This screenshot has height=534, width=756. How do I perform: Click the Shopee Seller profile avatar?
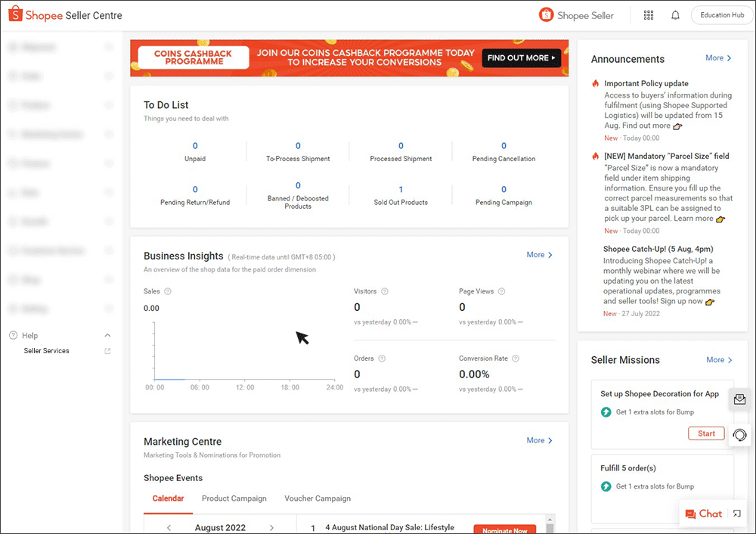click(545, 14)
